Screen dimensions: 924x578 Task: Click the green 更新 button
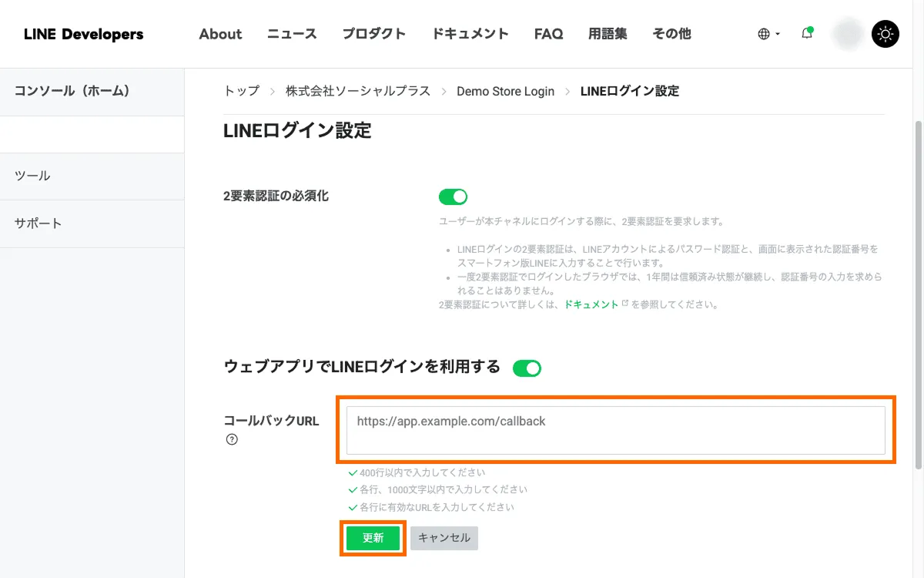pos(373,538)
